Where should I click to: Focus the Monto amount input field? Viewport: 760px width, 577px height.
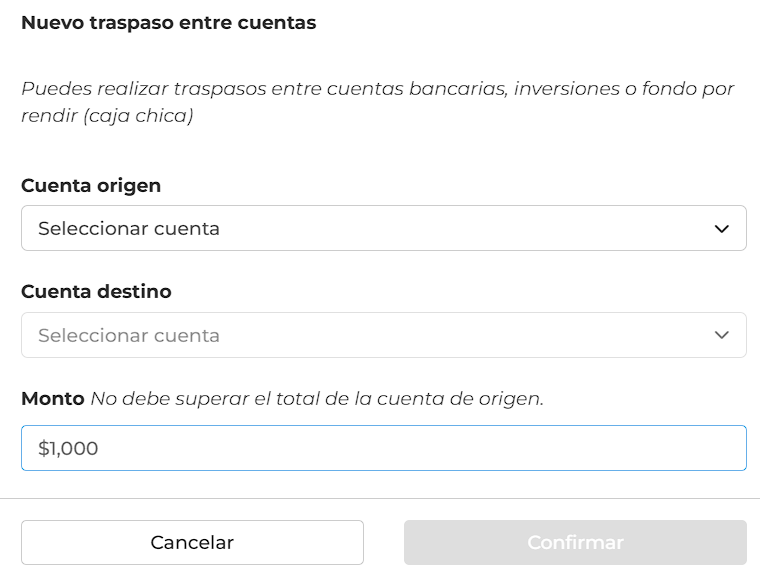(383, 448)
